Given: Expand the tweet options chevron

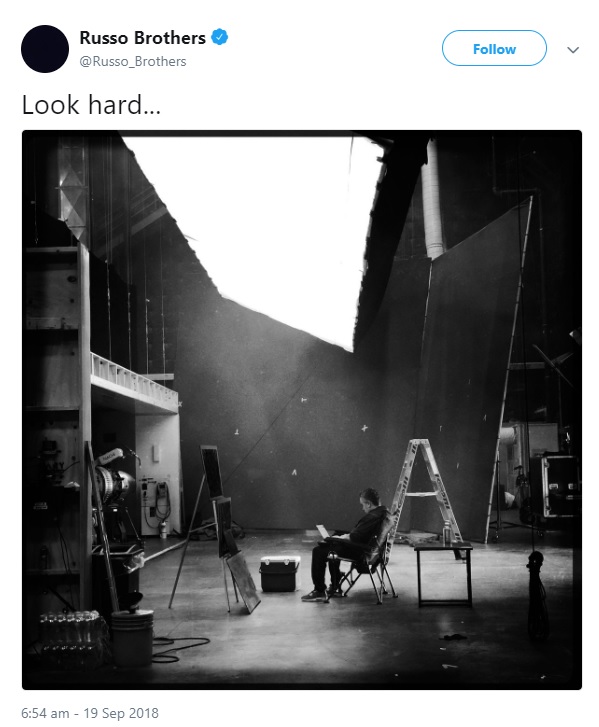Looking at the screenshot, I should (x=573, y=50).
